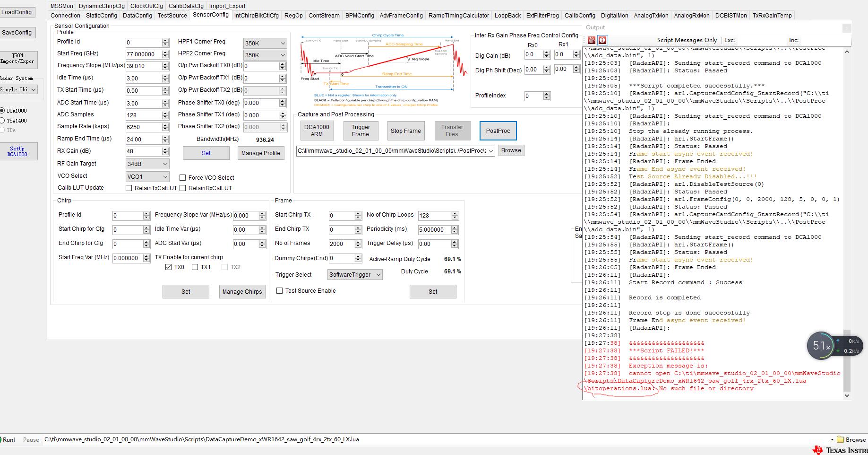Increment the Periodicity (ms) stepper
This screenshot has width=868, height=455.
point(455,227)
